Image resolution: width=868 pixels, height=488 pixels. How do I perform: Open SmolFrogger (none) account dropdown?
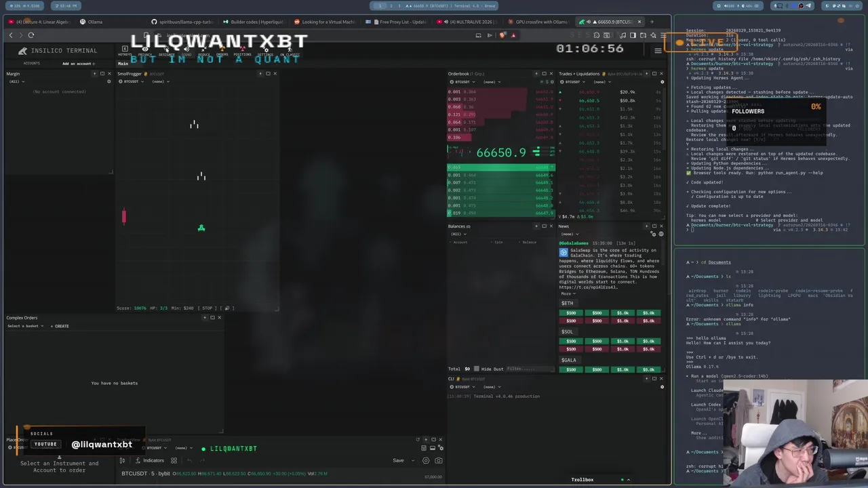point(160,81)
